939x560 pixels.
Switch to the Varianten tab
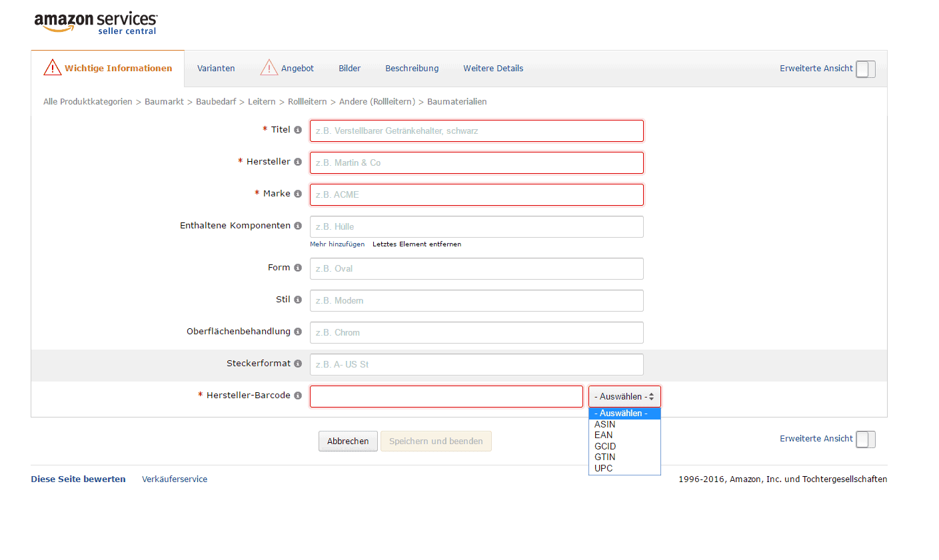pyautogui.click(x=216, y=69)
